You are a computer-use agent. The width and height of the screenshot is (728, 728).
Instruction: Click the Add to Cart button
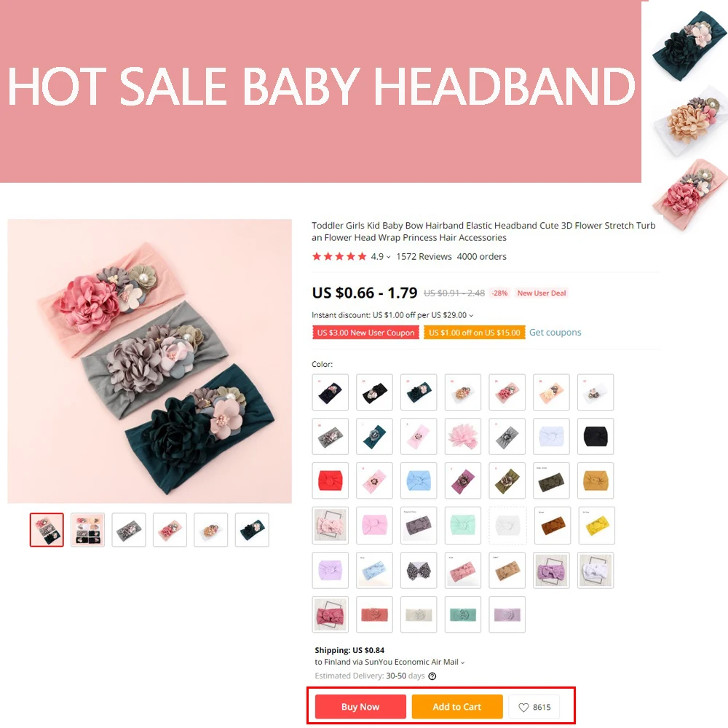pyautogui.click(x=457, y=707)
